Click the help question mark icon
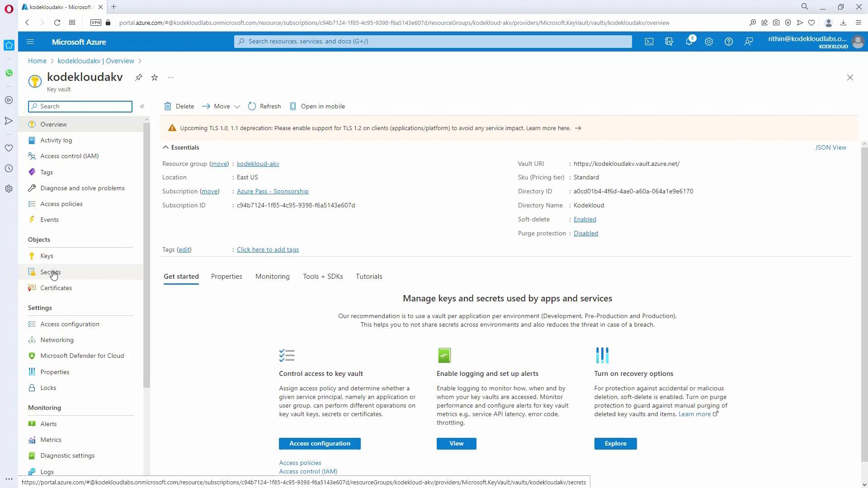This screenshot has height=488, width=868. (x=728, y=42)
